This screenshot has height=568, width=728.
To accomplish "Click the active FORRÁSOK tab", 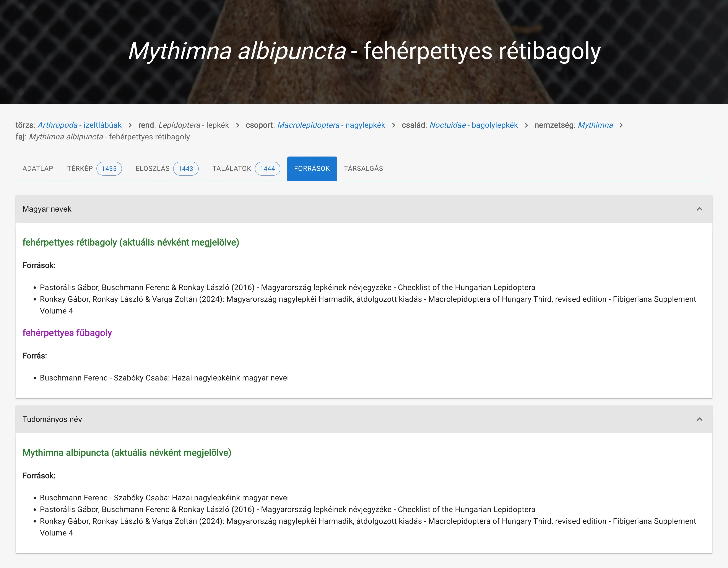I will tap(312, 168).
